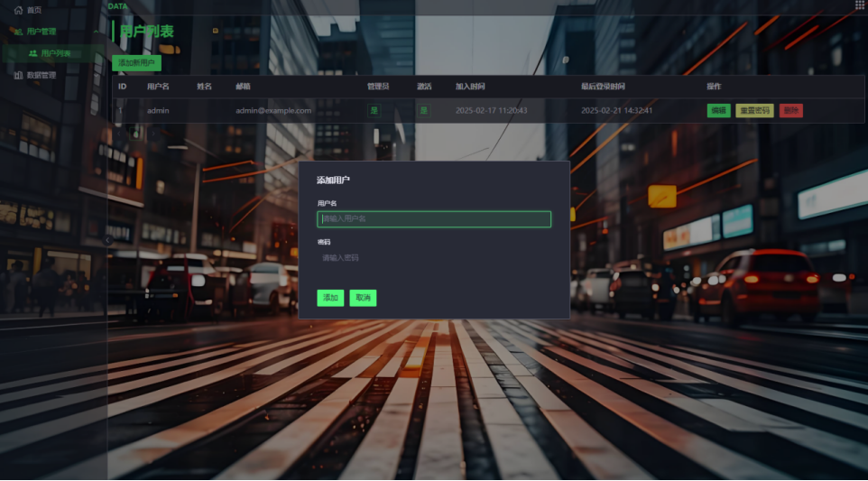The image size is (868, 481).
Task: Click the admin@example.com email cell
Action: tap(273, 111)
